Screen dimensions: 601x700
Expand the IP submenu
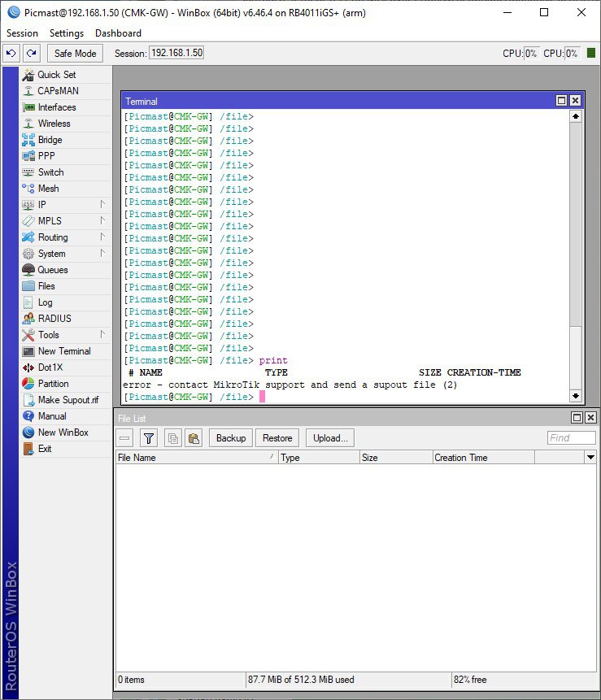pos(102,204)
